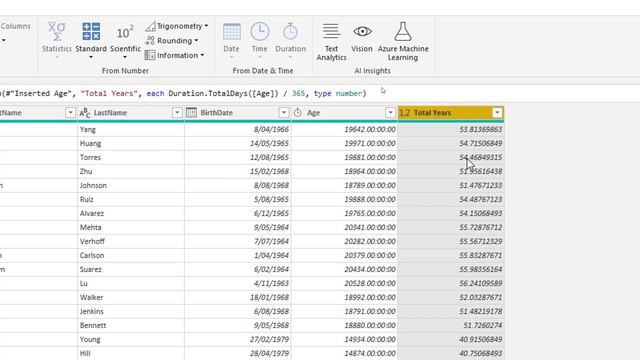Click the ABC type icon of LastName
Screen dimensions: 640x360
tap(84, 113)
